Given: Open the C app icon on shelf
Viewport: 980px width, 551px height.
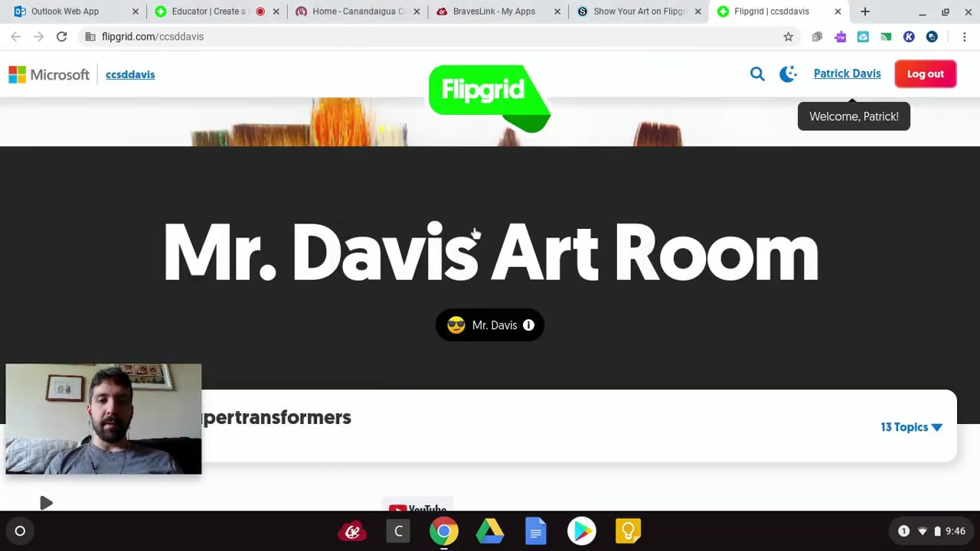Looking at the screenshot, I should [x=398, y=531].
